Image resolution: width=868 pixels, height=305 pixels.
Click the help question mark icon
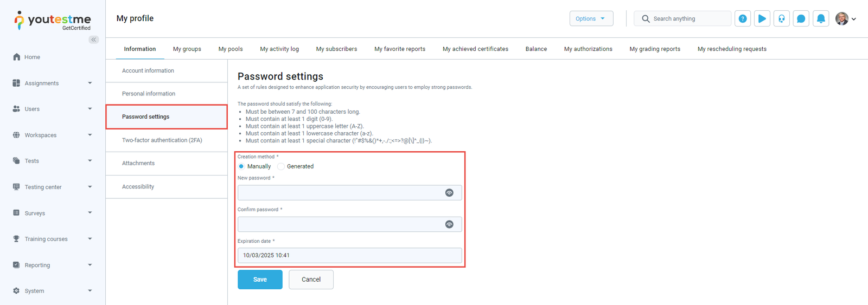743,18
